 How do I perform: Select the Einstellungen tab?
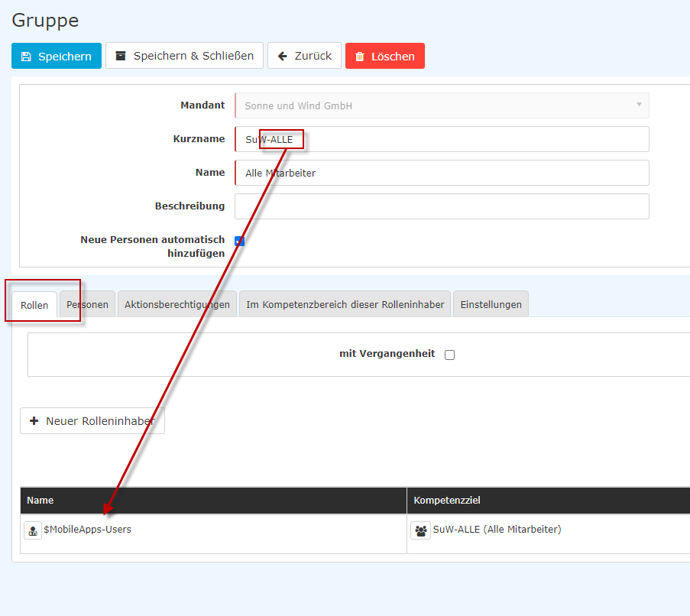click(x=491, y=304)
